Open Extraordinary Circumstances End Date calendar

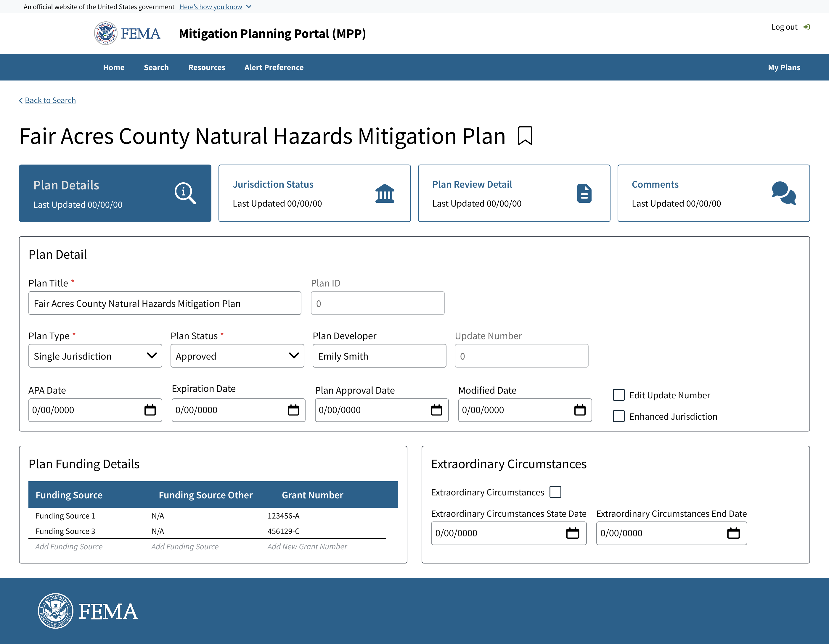733,533
